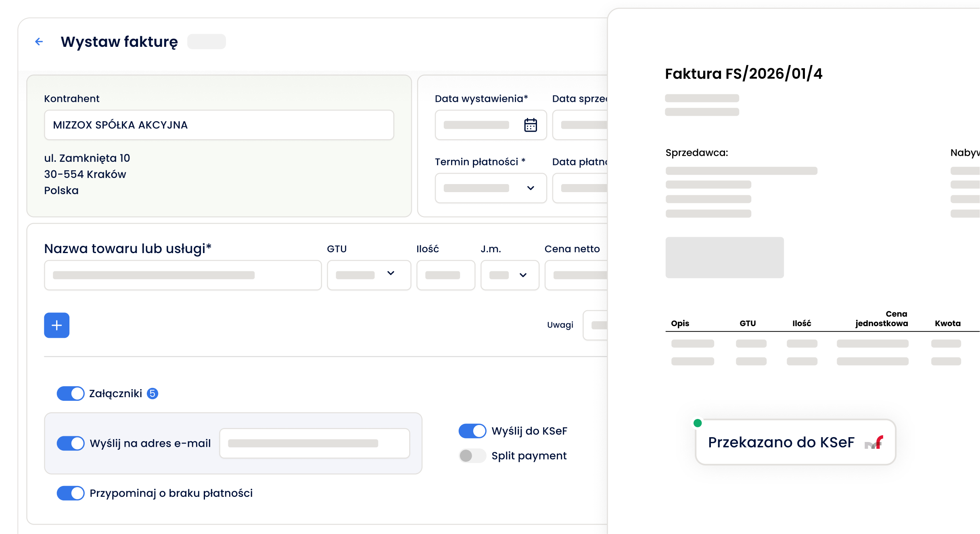Open the GTU dropdown
This screenshot has width=980, height=534.
click(x=369, y=275)
